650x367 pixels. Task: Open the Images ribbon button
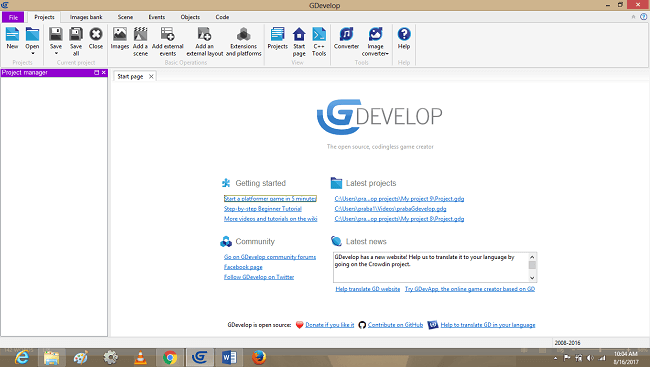(120, 38)
